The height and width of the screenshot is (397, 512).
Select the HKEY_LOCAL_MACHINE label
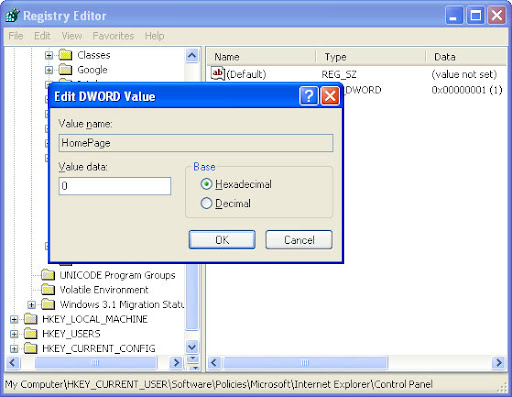tap(95, 319)
